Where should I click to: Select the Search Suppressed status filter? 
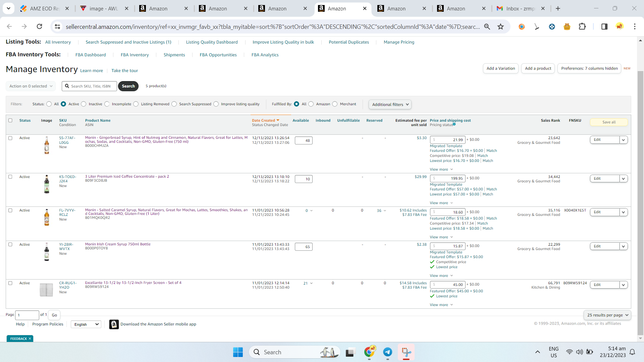(174, 104)
